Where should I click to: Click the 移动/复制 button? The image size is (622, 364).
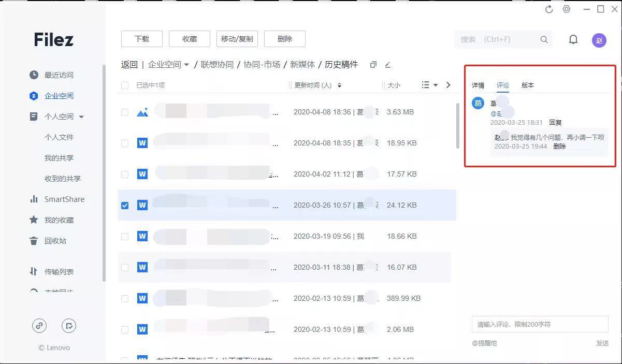pyautogui.click(x=237, y=39)
